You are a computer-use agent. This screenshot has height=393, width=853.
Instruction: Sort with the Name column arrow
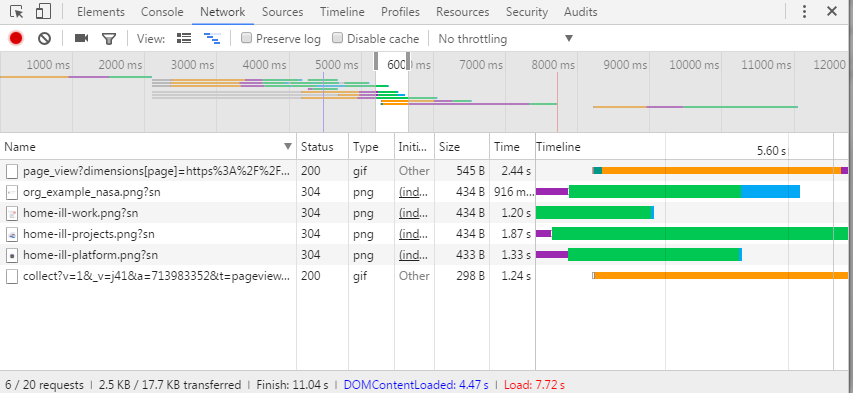pyautogui.click(x=288, y=146)
